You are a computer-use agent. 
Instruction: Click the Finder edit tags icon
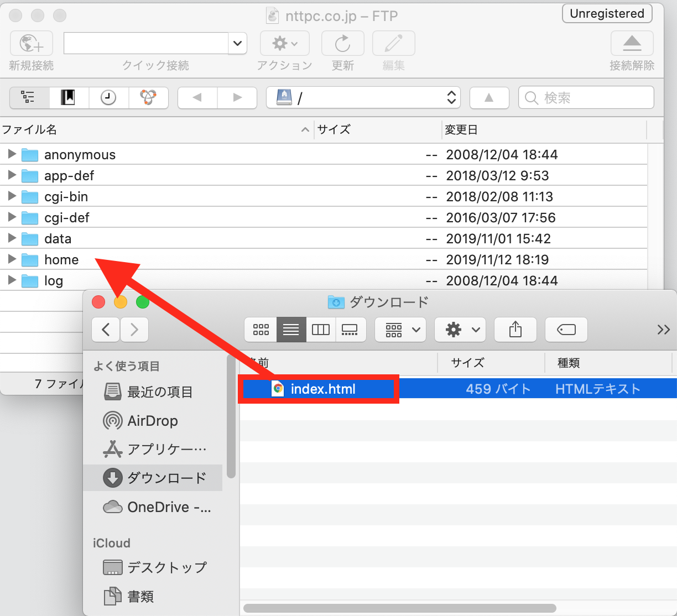coord(566,330)
